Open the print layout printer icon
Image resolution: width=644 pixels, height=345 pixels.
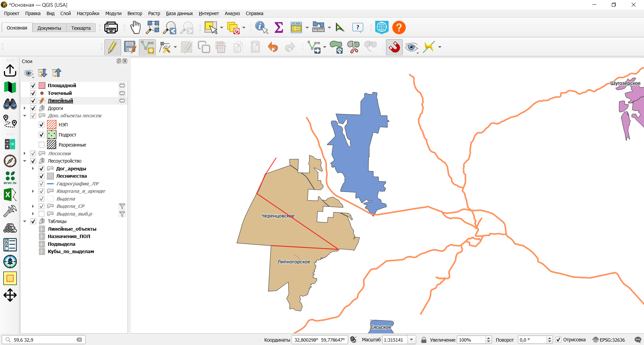111,27
